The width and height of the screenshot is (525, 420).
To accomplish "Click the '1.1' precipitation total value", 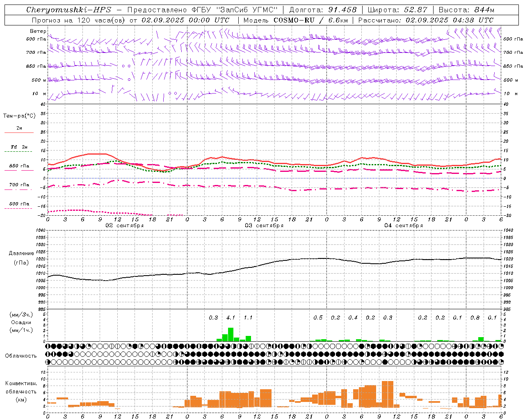I will pos(248,318).
